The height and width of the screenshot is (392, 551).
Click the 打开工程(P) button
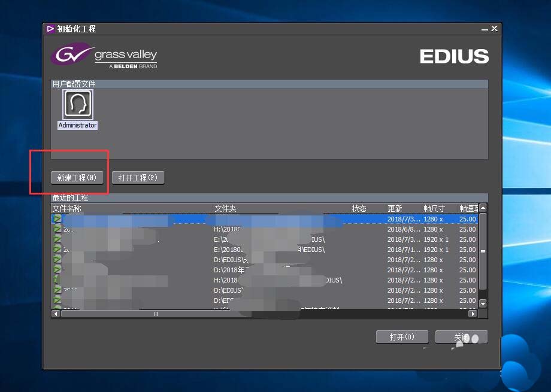[x=138, y=178]
